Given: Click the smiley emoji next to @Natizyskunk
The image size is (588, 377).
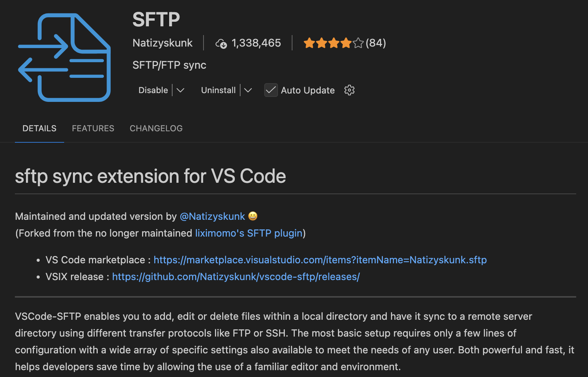Looking at the screenshot, I should tap(252, 216).
